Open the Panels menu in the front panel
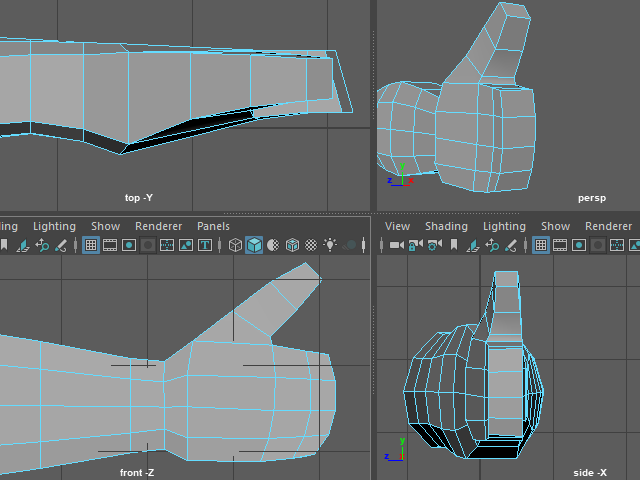This screenshot has height=480, width=640. pyautogui.click(x=213, y=226)
